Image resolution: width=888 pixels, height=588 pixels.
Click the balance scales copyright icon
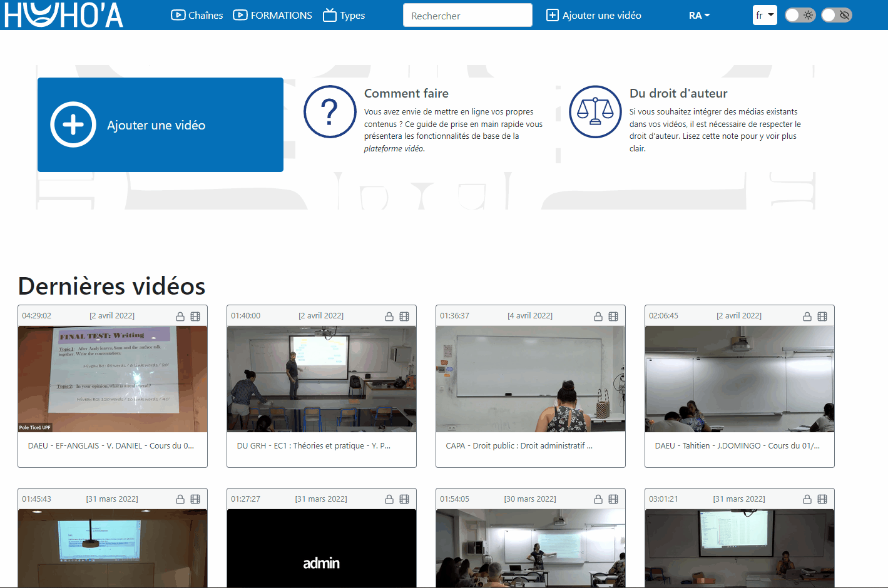pos(595,112)
